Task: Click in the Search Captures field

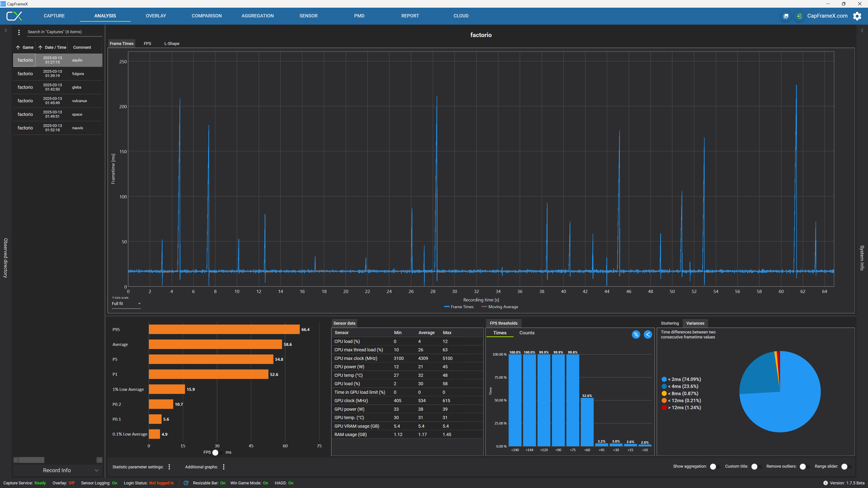Action: click(x=64, y=32)
